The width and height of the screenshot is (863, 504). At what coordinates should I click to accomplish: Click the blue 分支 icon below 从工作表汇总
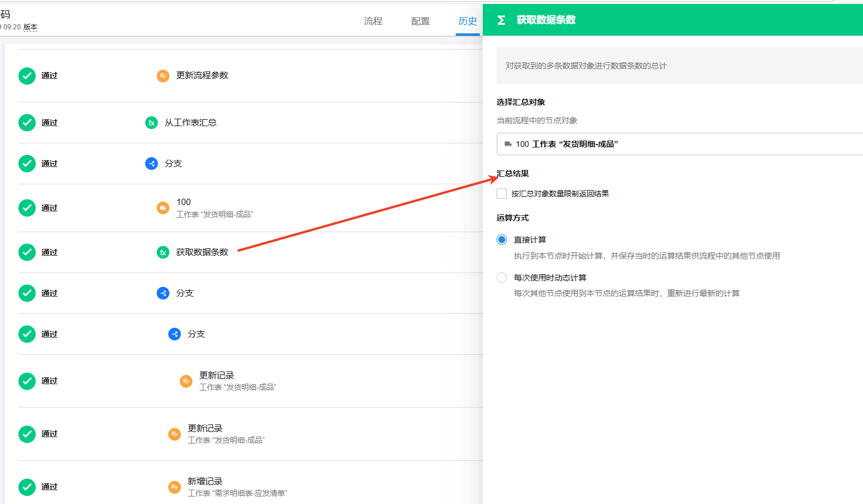tap(152, 164)
